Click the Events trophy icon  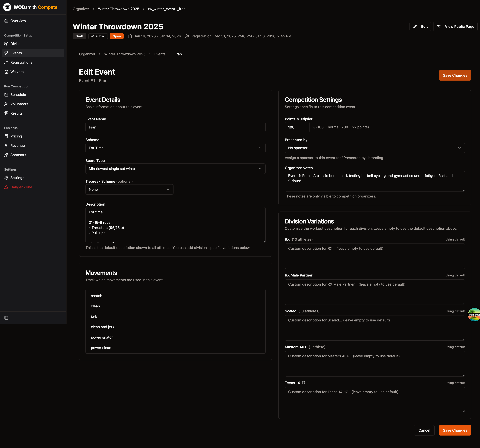click(x=6, y=53)
